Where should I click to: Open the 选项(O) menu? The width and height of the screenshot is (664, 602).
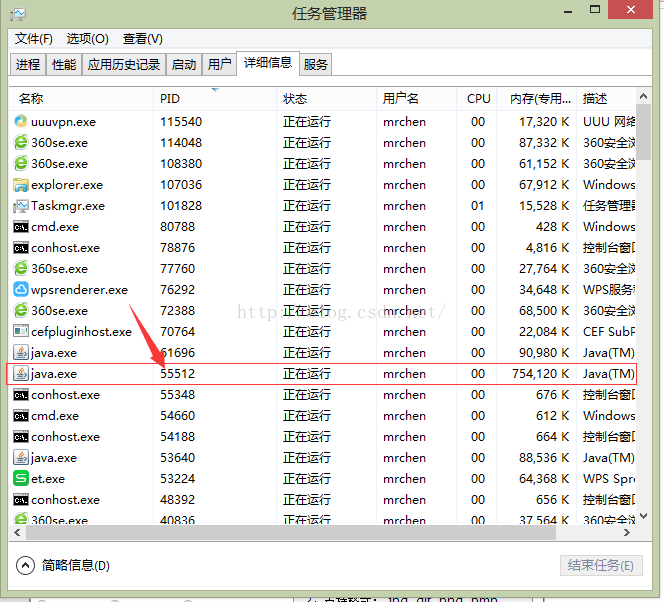88,39
